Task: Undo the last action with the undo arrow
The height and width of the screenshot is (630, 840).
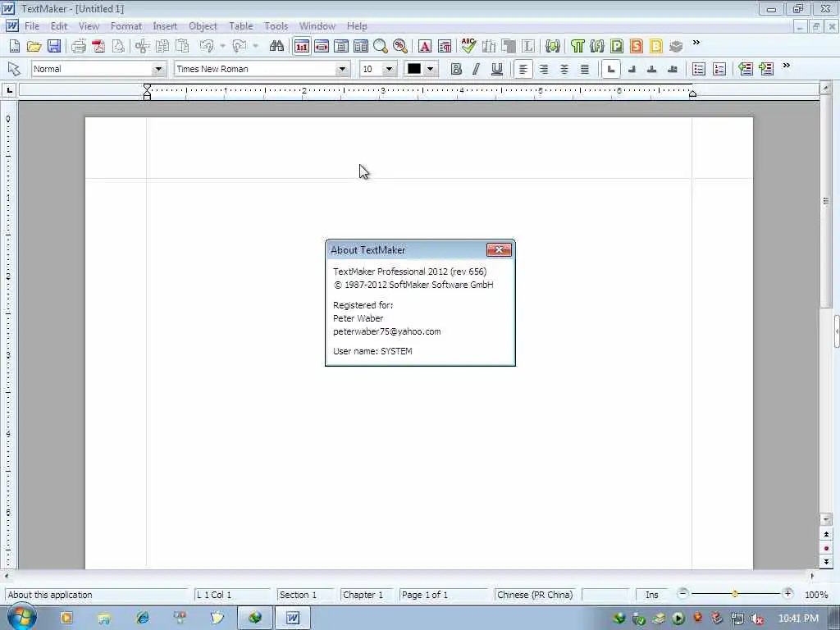Action: click(x=207, y=47)
